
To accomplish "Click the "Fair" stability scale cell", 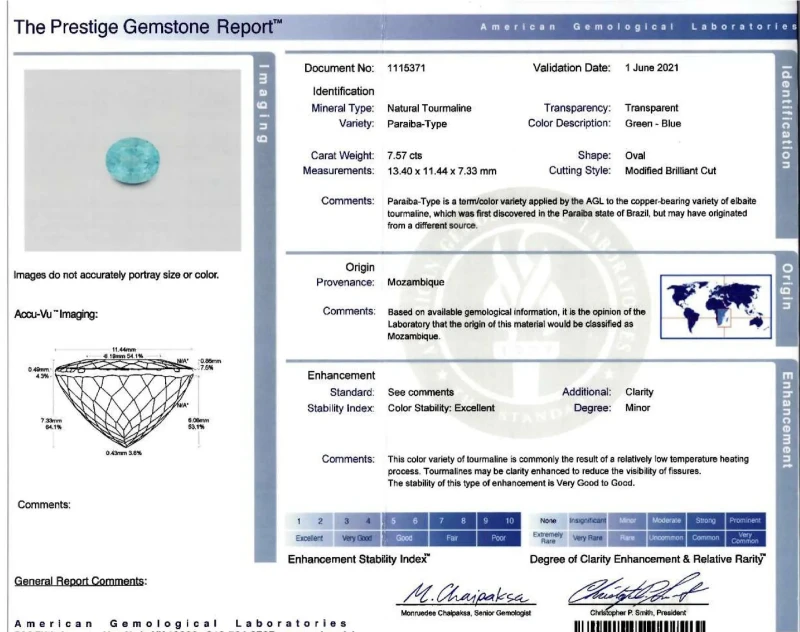I will [452, 538].
